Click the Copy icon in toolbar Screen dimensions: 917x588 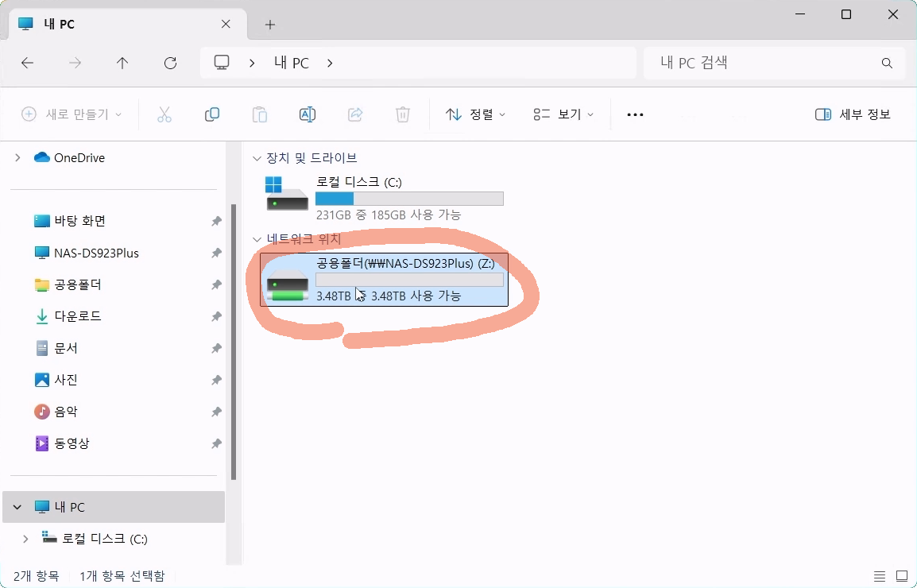[x=212, y=114]
